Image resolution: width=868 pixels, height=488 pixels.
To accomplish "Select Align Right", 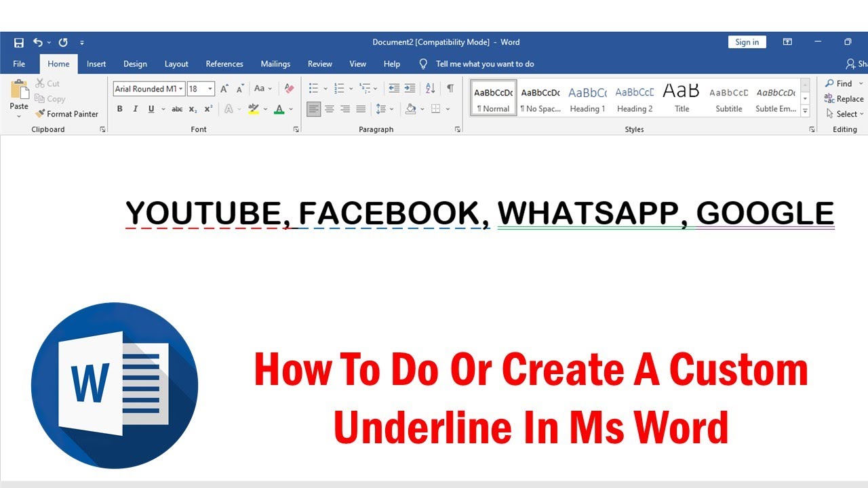I will click(345, 109).
